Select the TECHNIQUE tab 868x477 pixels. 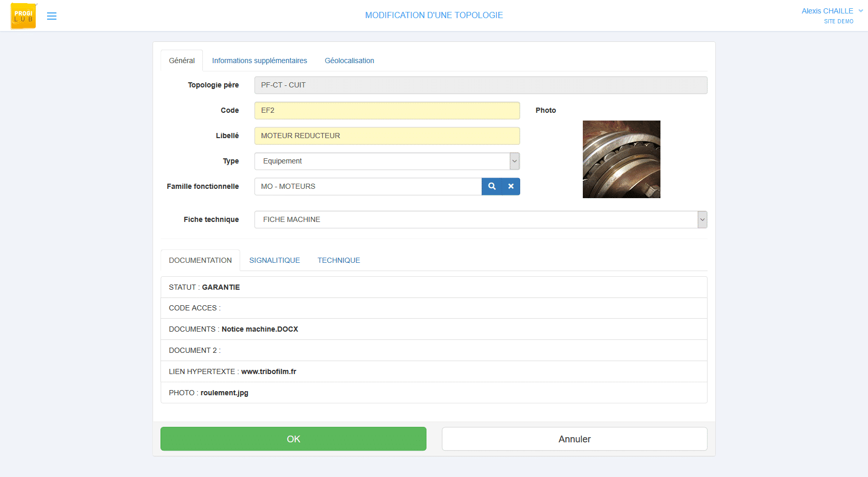(x=339, y=260)
